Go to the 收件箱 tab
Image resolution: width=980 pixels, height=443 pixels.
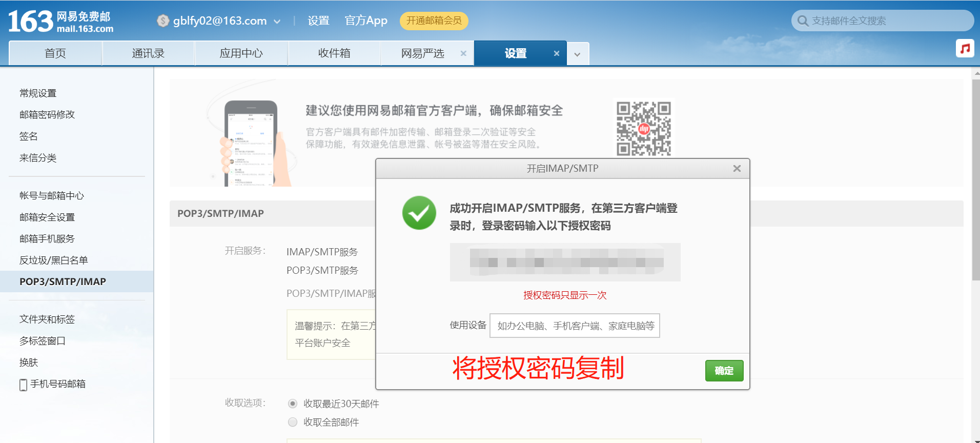(x=334, y=53)
